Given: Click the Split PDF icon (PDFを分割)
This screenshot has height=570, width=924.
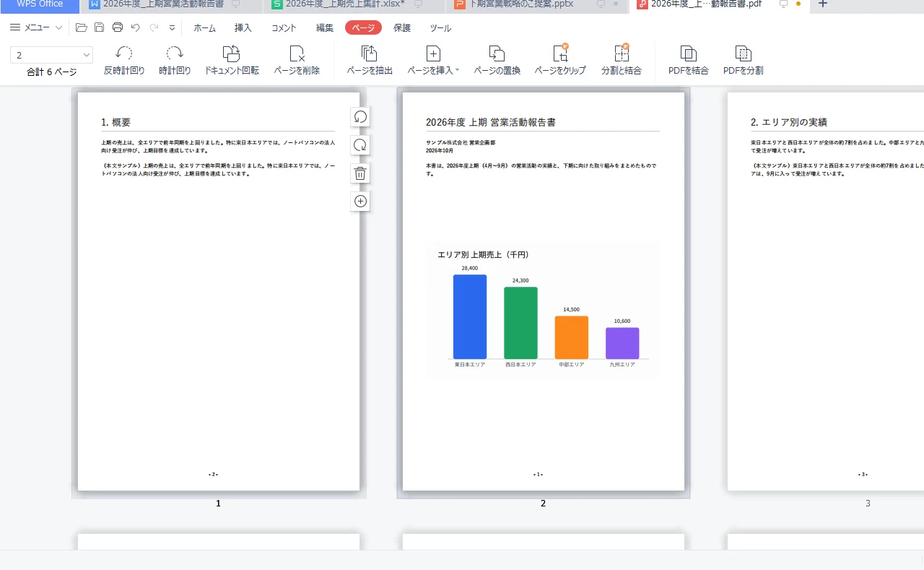Looking at the screenshot, I should 744,53.
